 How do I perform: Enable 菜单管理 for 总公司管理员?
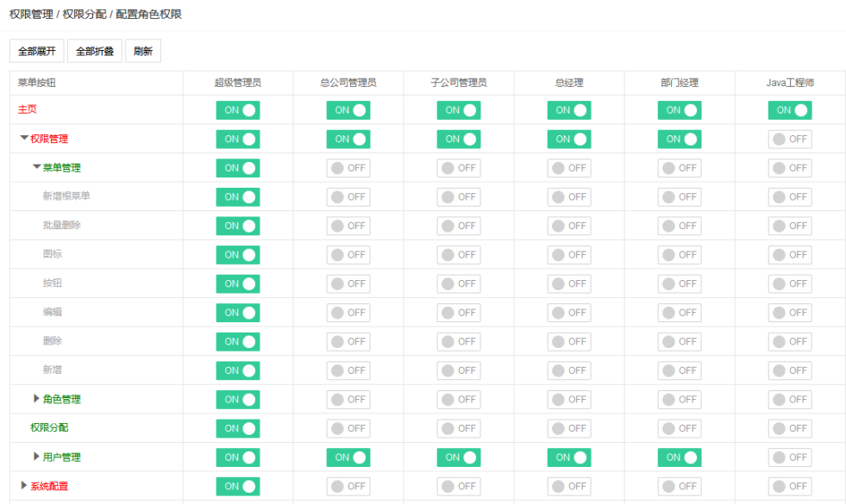click(x=348, y=168)
